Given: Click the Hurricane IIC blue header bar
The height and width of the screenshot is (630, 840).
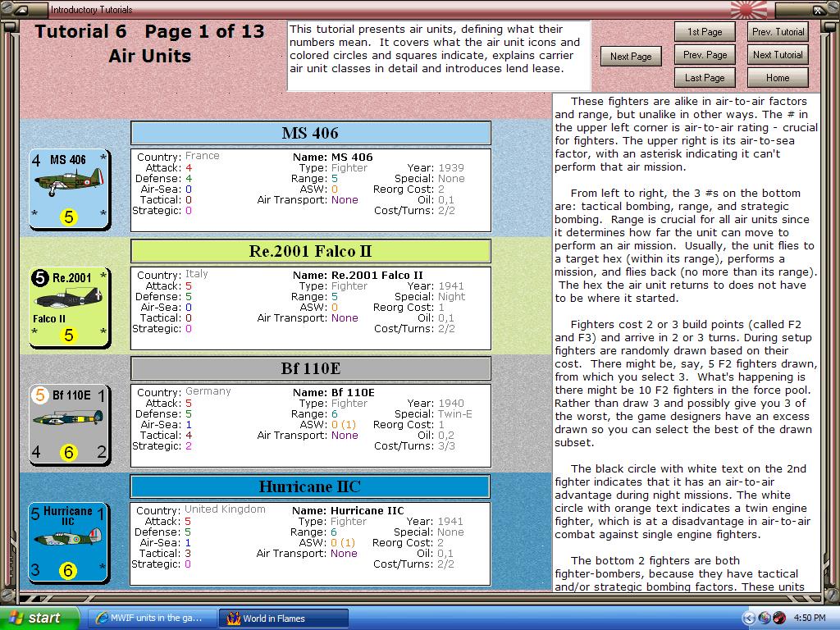Looking at the screenshot, I should point(309,486).
